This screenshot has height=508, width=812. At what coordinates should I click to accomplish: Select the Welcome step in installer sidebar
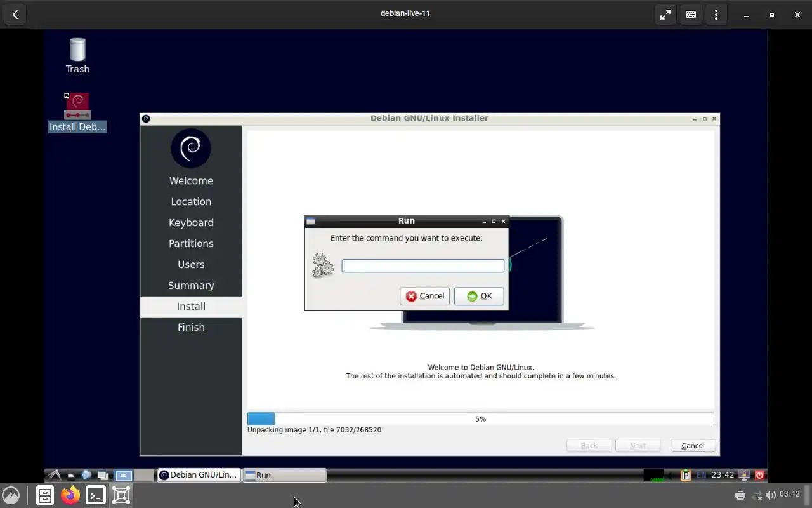[x=191, y=181]
